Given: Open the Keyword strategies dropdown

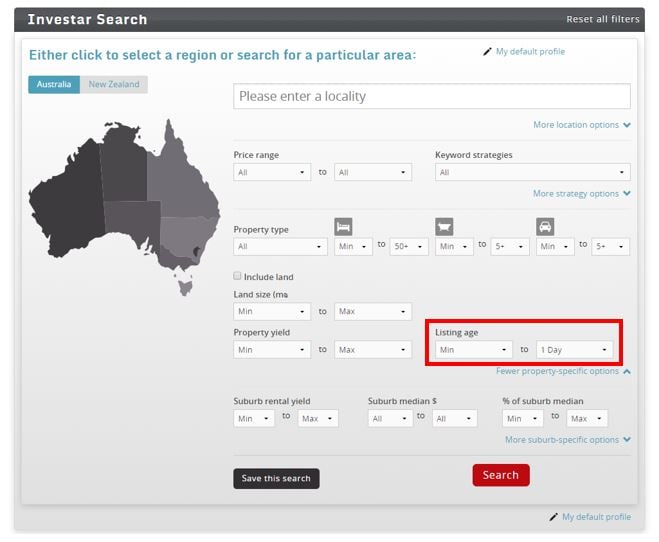Looking at the screenshot, I should click(x=532, y=172).
